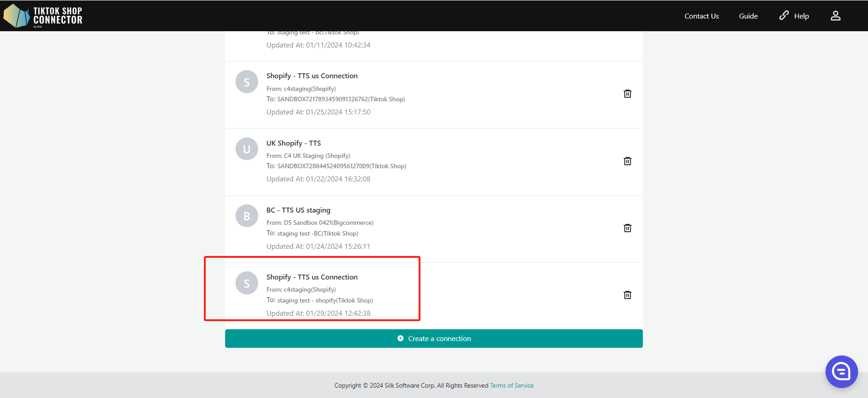Click the TikTok Shop Connector logo
868x398 pixels.
[x=43, y=16]
